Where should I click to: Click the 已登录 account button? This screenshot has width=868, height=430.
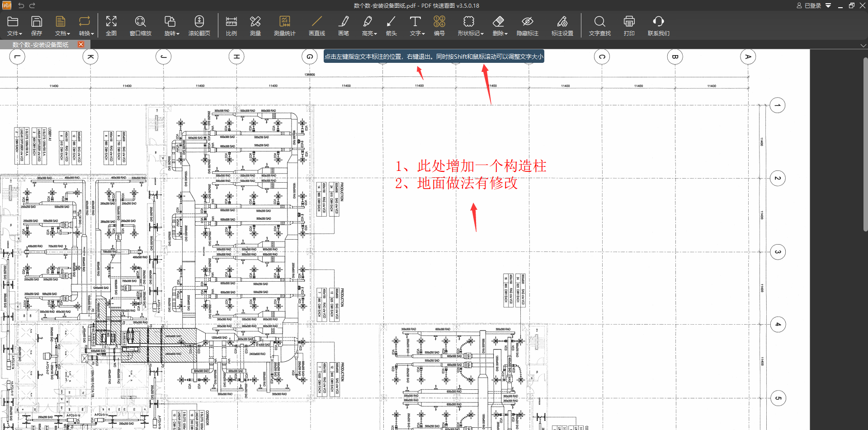click(x=809, y=5)
